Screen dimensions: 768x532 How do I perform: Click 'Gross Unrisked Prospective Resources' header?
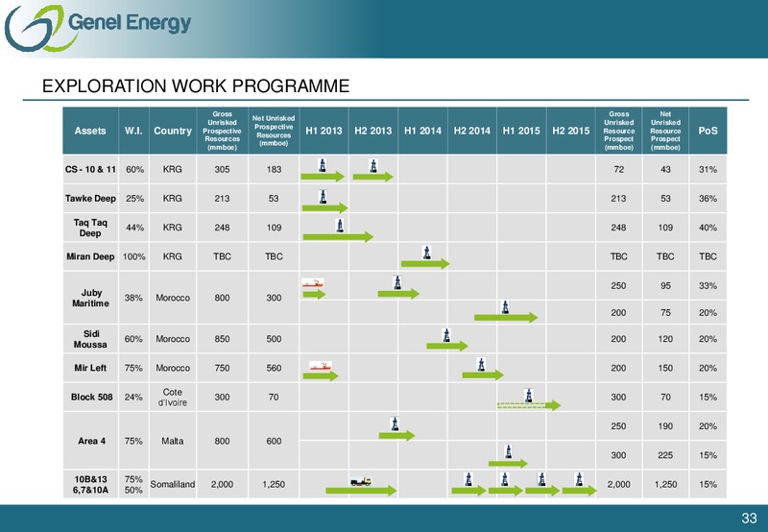click(x=222, y=131)
